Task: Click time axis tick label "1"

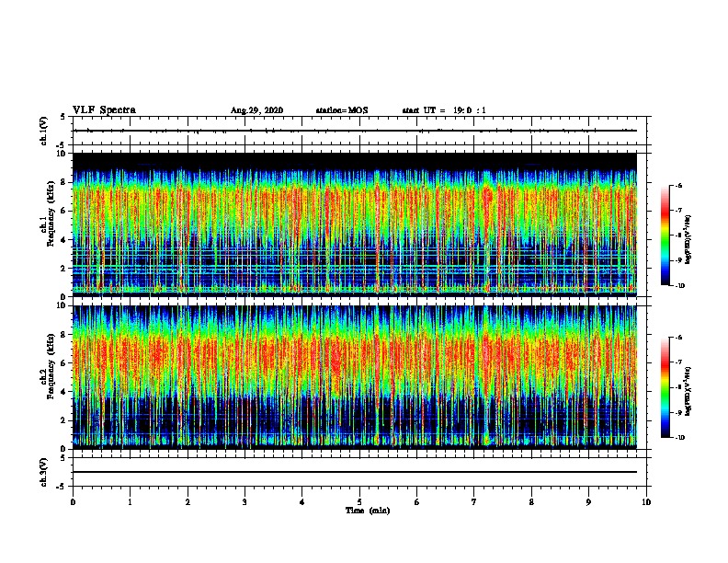Action: pos(130,502)
